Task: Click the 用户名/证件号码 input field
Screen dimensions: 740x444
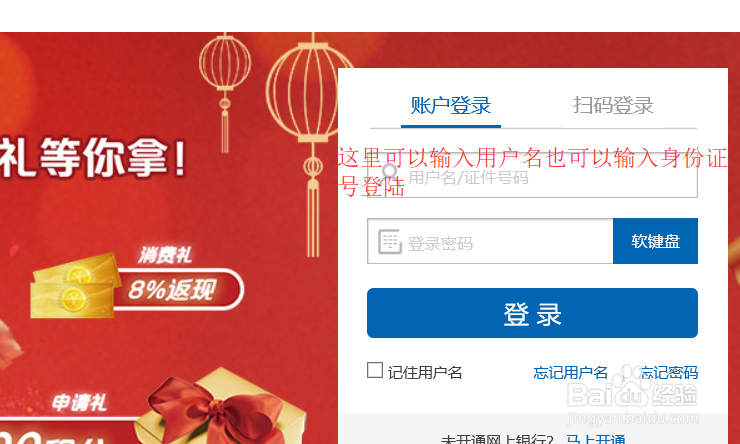Action: pyautogui.click(x=532, y=176)
